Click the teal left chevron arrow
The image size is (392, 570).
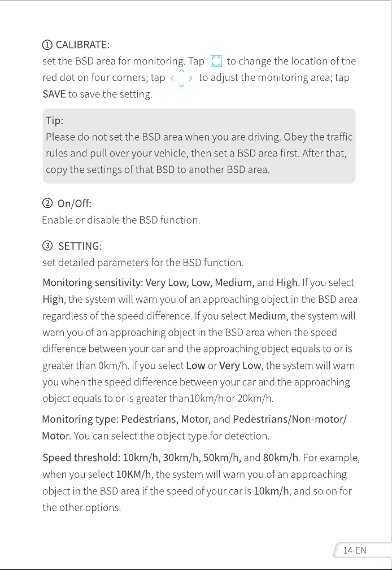[172, 78]
